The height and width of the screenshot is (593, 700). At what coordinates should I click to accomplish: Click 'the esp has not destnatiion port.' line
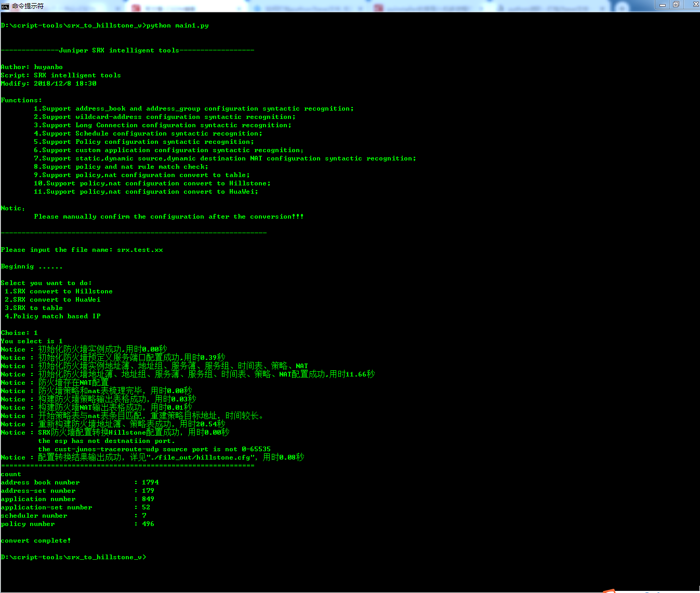point(107,441)
